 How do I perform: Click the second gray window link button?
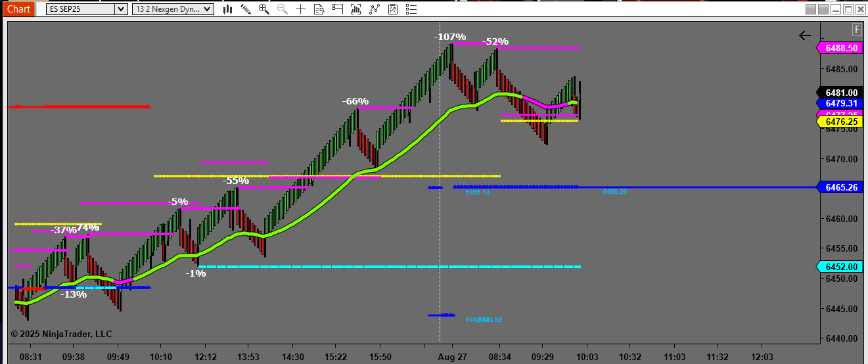[x=823, y=9]
